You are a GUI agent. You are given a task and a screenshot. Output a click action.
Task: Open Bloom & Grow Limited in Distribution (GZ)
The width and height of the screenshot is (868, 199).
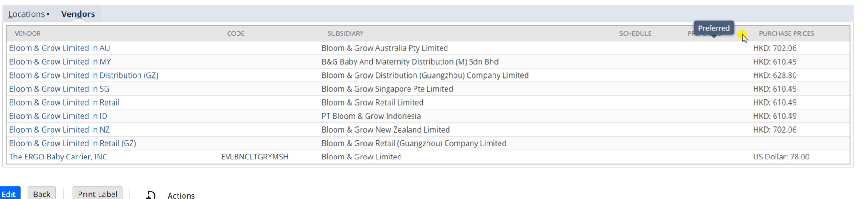(x=84, y=75)
